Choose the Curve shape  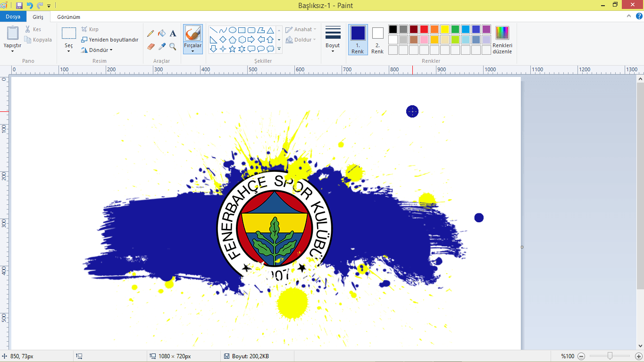click(x=223, y=30)
